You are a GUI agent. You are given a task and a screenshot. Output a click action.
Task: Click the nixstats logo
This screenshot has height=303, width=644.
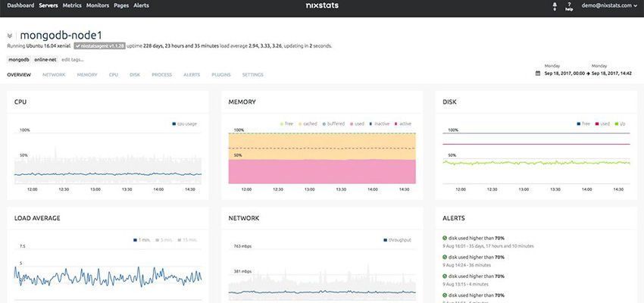pyautogui.click(x=322, y=6)
